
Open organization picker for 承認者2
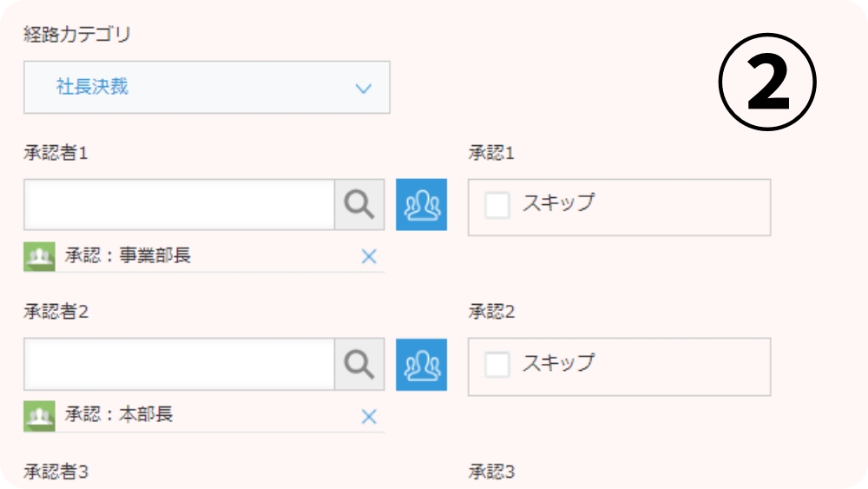(x=421, y=365)
